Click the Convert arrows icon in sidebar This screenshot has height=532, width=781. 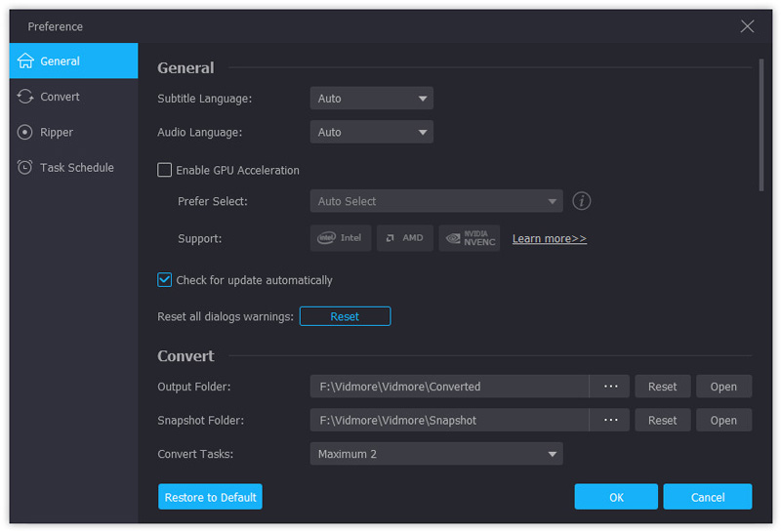click(x=25, y=97)
